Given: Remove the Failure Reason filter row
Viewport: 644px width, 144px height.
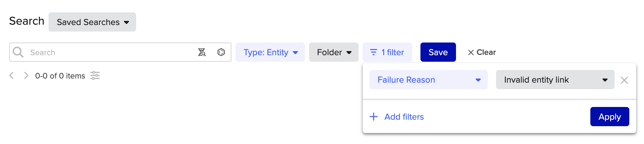Looking at the screenshot, I should pyautogui.click(x=624, y=80).
